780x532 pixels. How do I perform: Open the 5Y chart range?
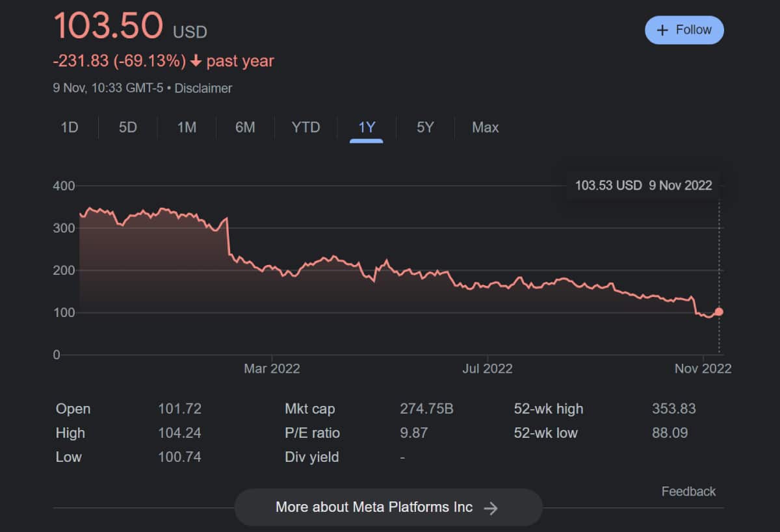pos(425,127)
